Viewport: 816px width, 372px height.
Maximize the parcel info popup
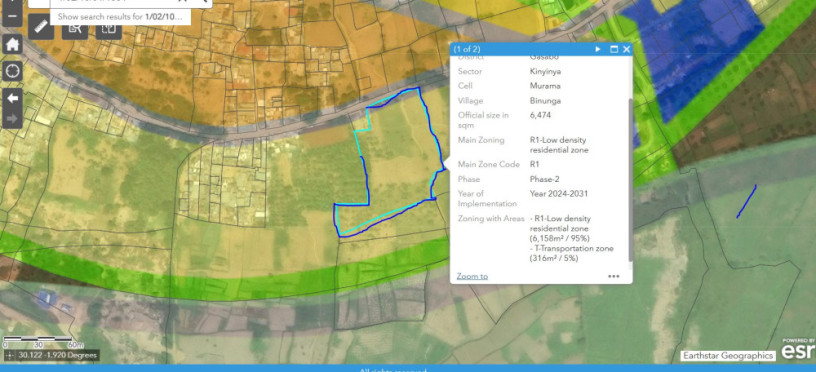click(614, 49)
